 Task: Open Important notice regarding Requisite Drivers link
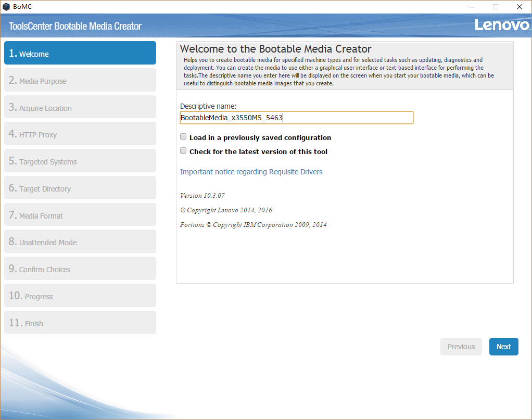pyautogui.click(x=251, y=172)
